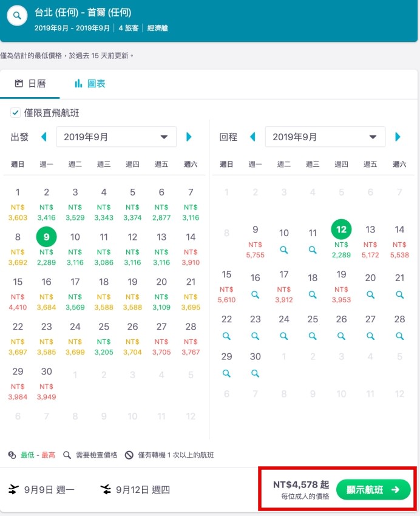Viewport: 420px width, 516px height.
Task: Select departure date 17 at NT$3,569
Action: tap(75, 294)
